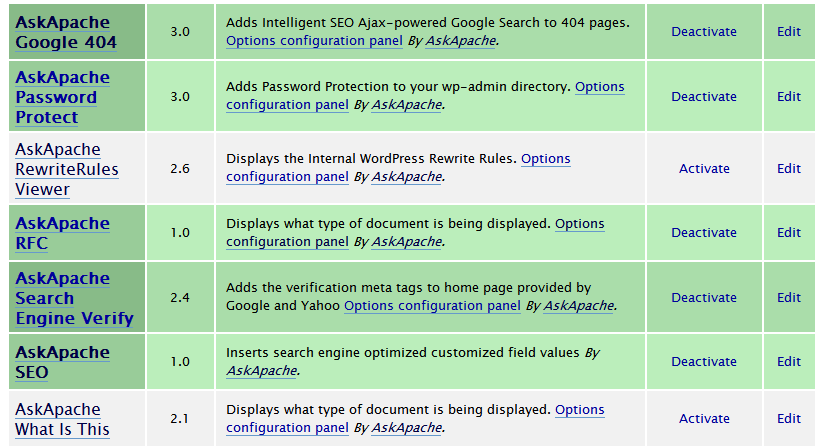Edit the AskApache Password Protect plugin
This screenshot has width=823, height=447.
(x=789, y=97)
